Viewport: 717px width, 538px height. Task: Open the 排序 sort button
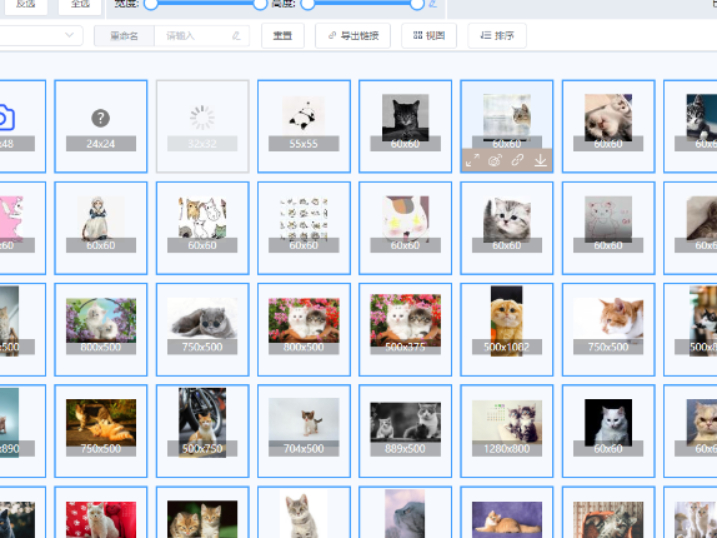[497, 36]
